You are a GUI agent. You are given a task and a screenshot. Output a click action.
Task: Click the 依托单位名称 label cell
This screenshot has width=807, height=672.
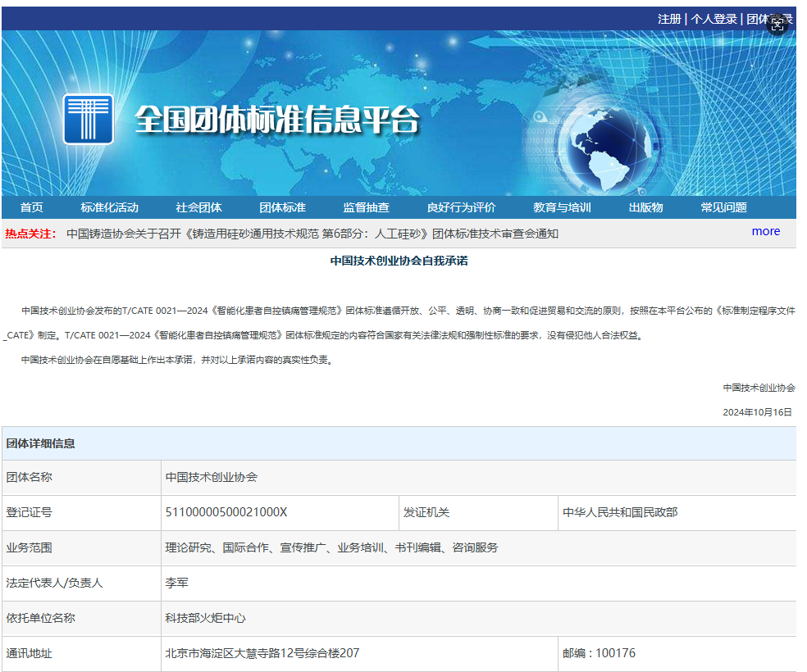click(x=81, y=619)
